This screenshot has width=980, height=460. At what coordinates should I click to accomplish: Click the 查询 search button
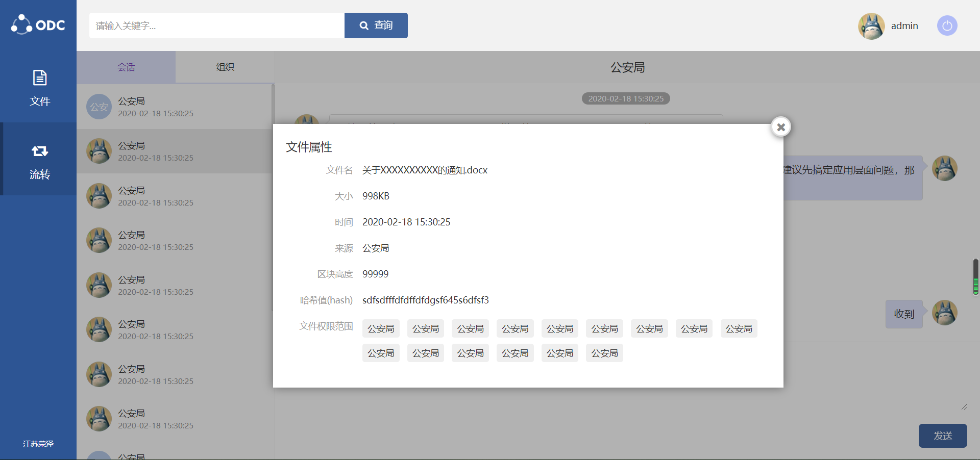click(376, 25)
